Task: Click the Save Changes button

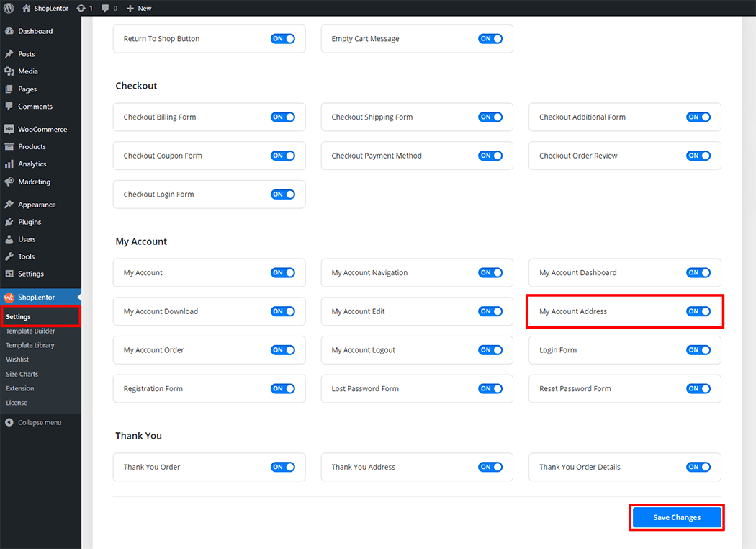Action: [x=676, y=517]
